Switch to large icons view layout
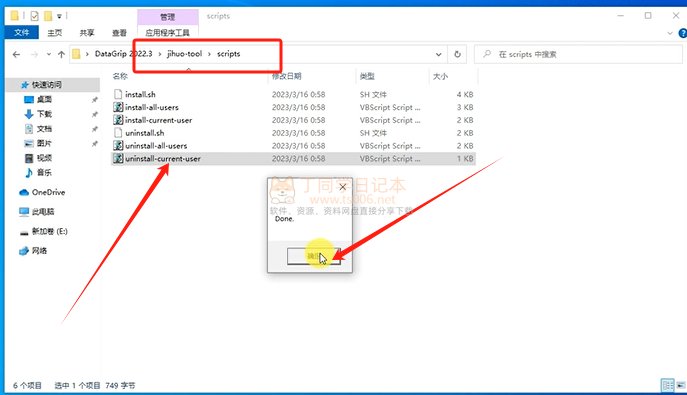This screenshot has height=395, width=687. click(680, 385)
